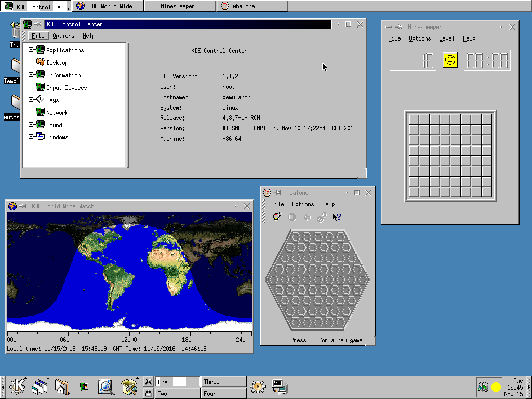Open the Abalone Options menu
Image resolution: width=532 pixels, height=399 pixels.
pyautogui.click(x=303, y=204)
